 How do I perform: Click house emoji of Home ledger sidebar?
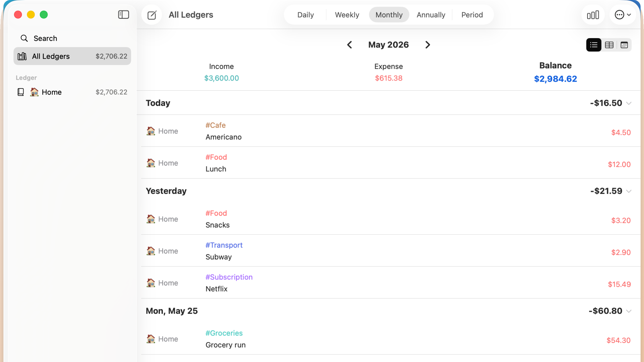click(x=34, y=92)
